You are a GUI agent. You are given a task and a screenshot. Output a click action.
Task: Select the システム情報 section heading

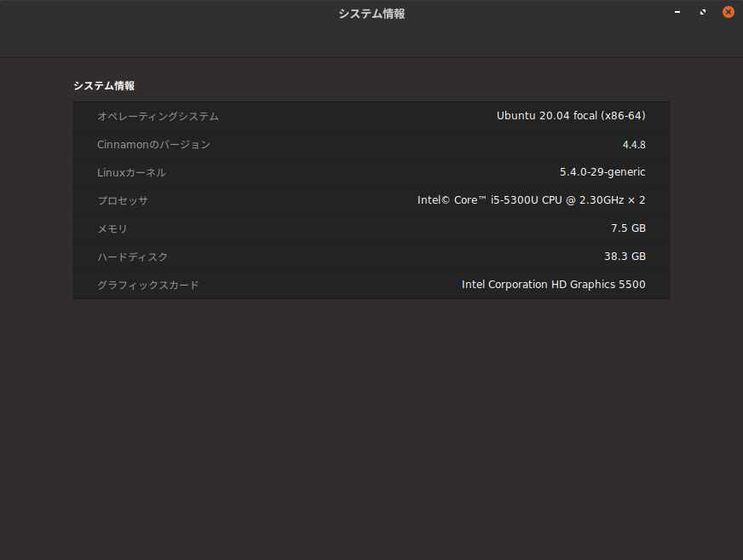pos(104,86)
